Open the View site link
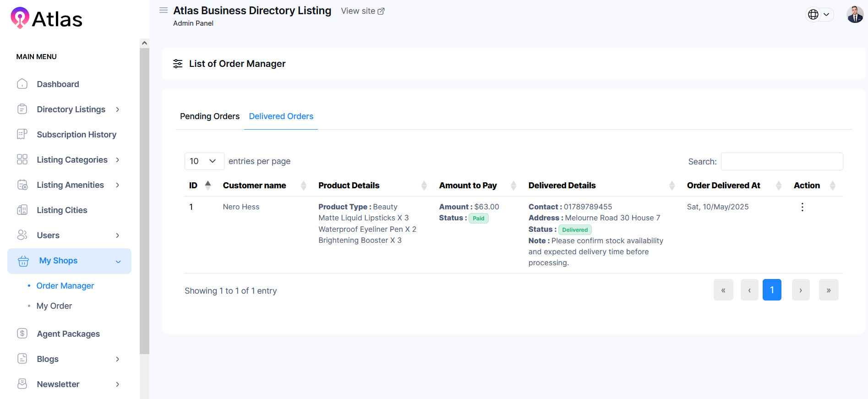The height and width of the screenshot is (399, 868). (362, 11)
